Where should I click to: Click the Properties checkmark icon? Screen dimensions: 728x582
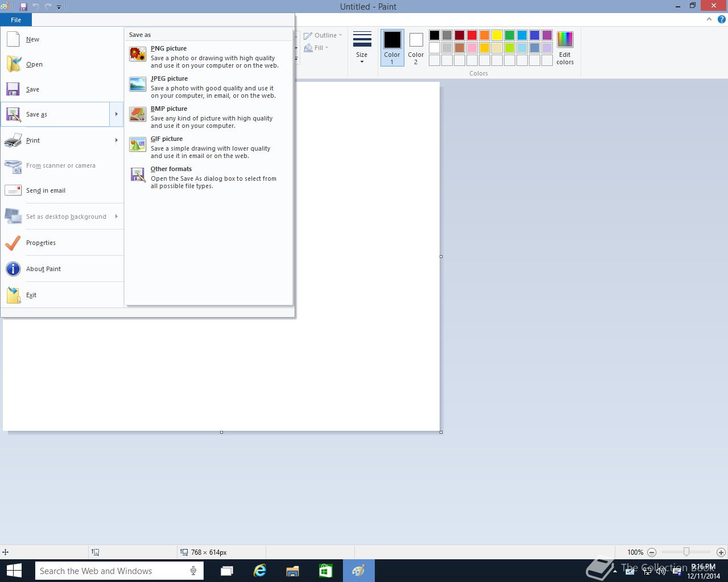pyautogui.click(x=13, y=243)
